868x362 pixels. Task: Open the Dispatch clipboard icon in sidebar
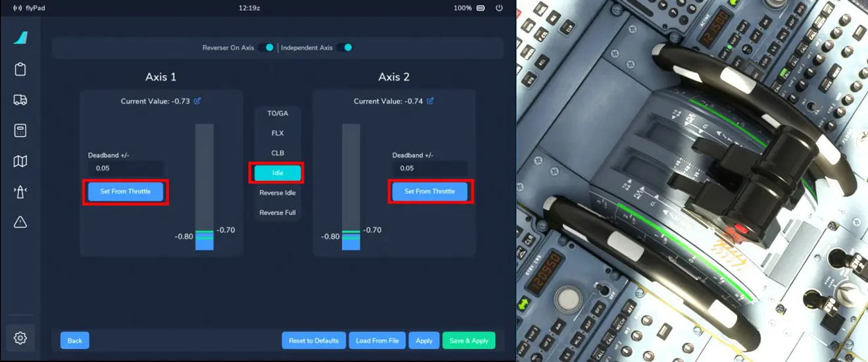point(20,69)
